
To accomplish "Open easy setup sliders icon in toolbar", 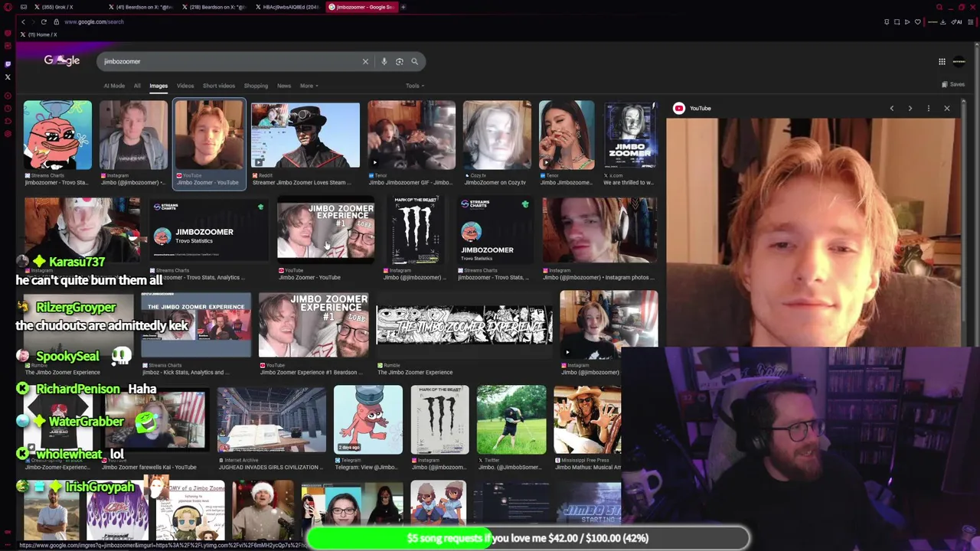I will tap(970, 21).
